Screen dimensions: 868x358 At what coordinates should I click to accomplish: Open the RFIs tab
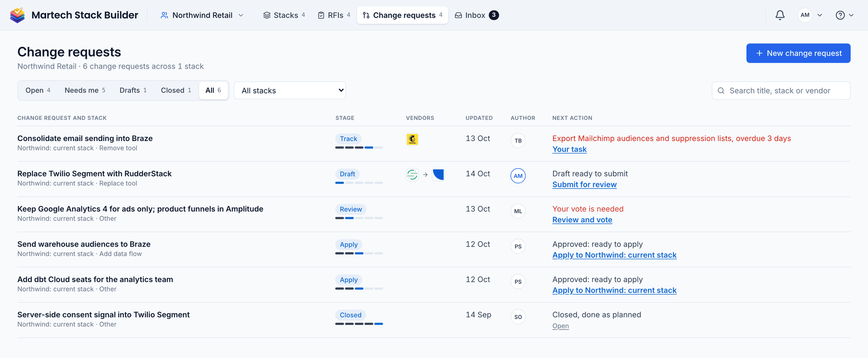(x=334, y=15)
